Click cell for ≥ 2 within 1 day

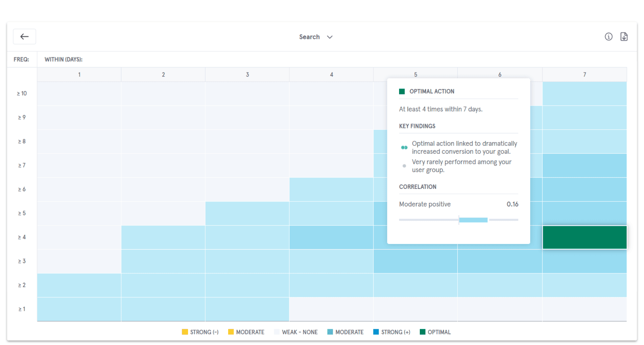pos(79,285)
